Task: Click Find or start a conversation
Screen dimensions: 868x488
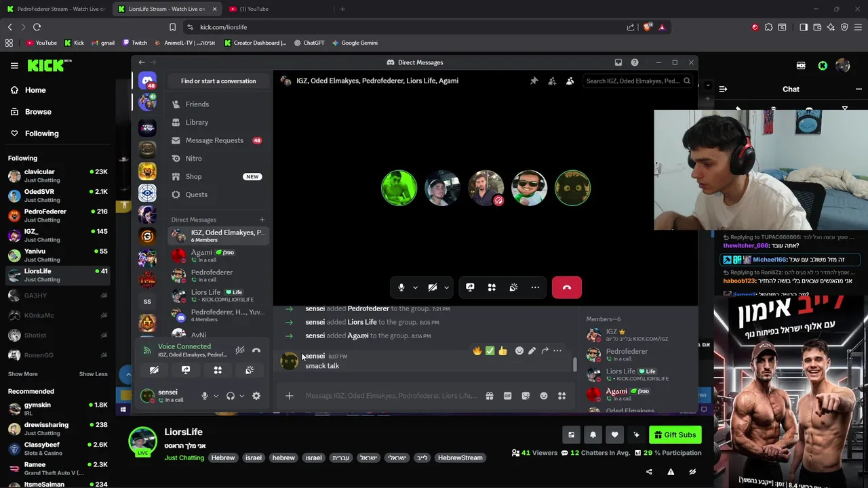Action: pos(218,81)
